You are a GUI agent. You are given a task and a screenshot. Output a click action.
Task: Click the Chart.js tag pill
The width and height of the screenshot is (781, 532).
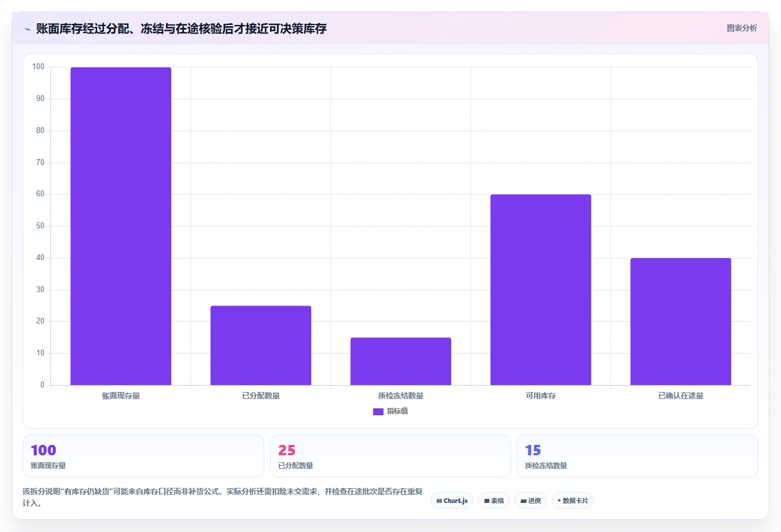coord(452,501)
